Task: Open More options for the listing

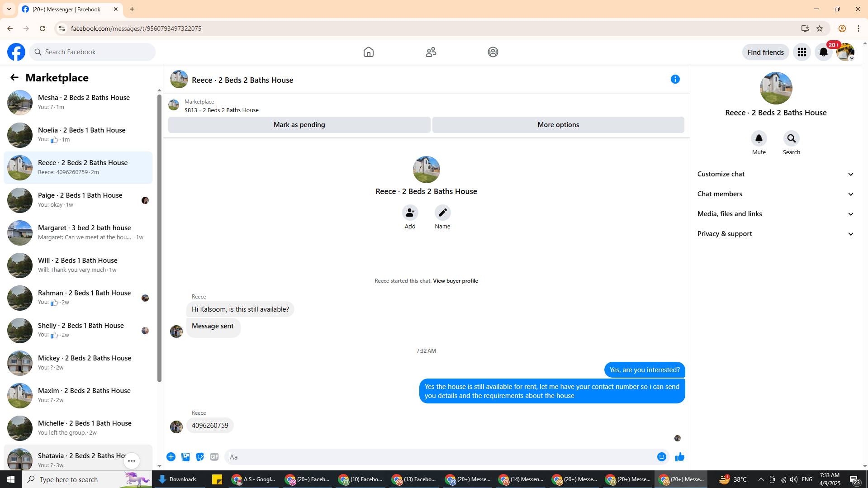Action: [x=558, y=125]
